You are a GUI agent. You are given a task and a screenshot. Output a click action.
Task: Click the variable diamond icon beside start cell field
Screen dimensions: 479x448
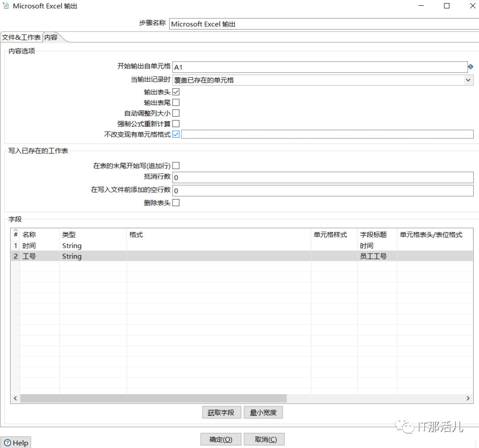pyautogui.click(x=471, y=66)
